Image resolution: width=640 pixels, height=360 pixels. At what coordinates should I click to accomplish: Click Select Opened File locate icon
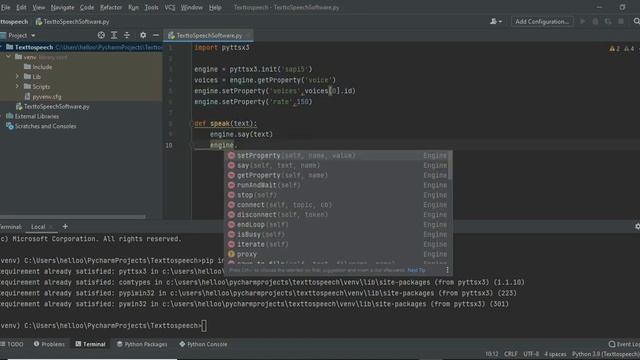point(101,36)
